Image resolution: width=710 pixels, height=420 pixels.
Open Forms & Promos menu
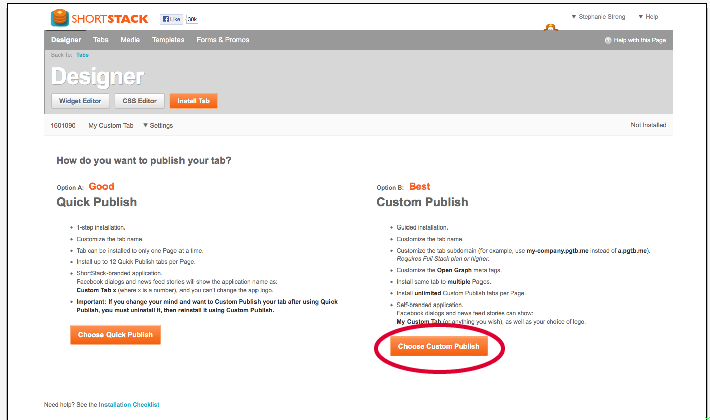click(x=223, y=40)
